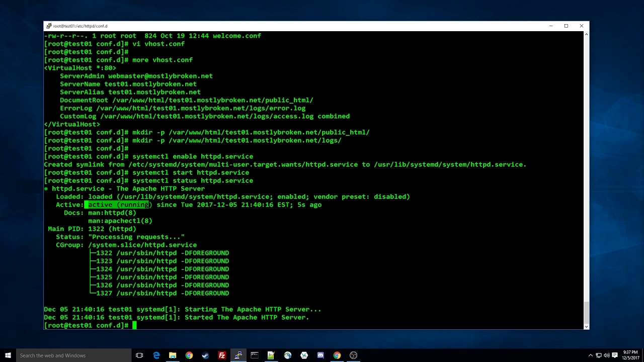Click the terminal scrollbar up arrow
644x362 pixels.
pyautogui.click(x=586, y=34)
